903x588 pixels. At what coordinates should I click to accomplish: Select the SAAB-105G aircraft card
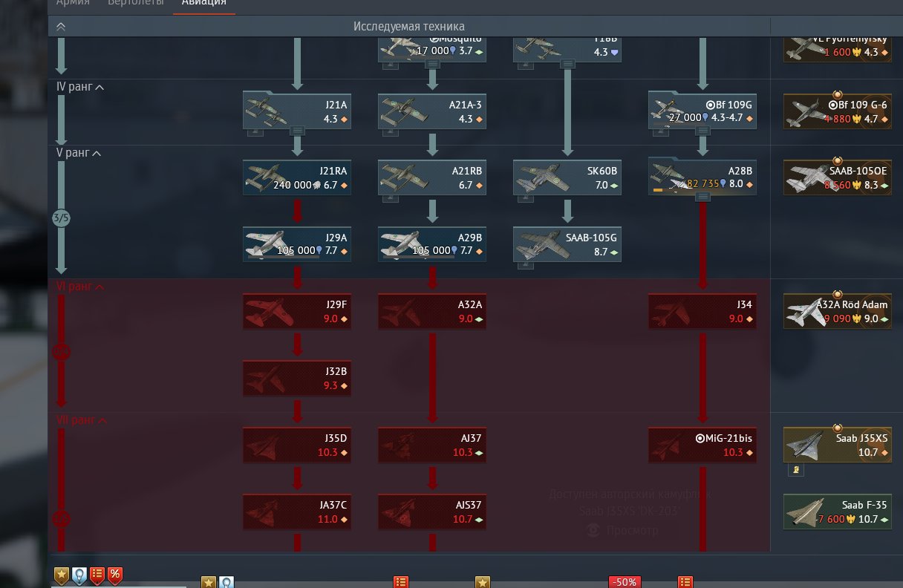(567, 244)
